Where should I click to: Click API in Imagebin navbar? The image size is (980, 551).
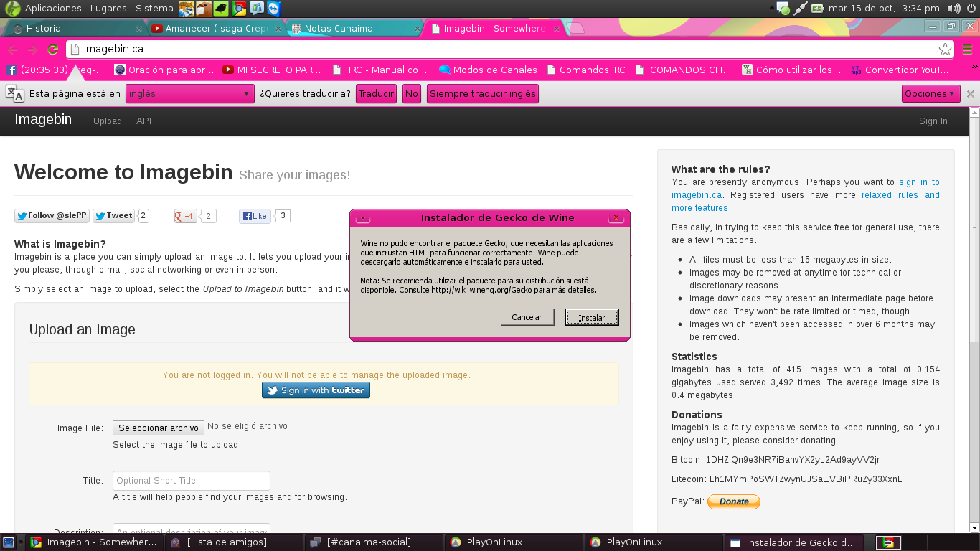point(144,121)
